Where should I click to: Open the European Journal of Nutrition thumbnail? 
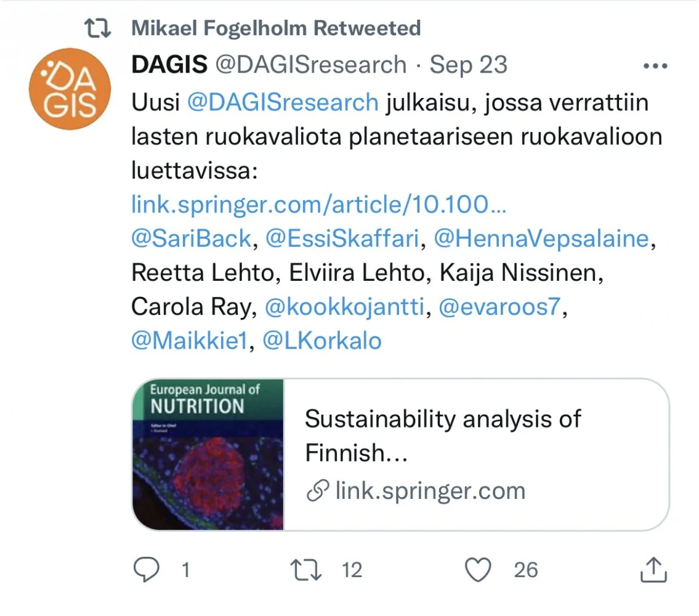[208, 455]
